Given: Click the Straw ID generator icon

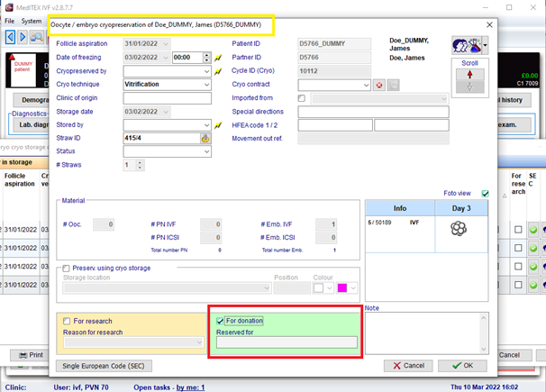Looking at the screenshot, I should (x=205, y=138).
